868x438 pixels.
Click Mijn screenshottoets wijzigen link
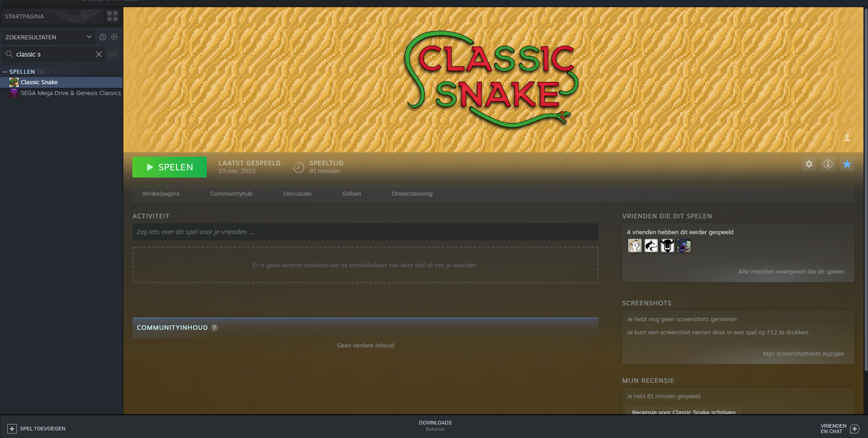[803, 353]
